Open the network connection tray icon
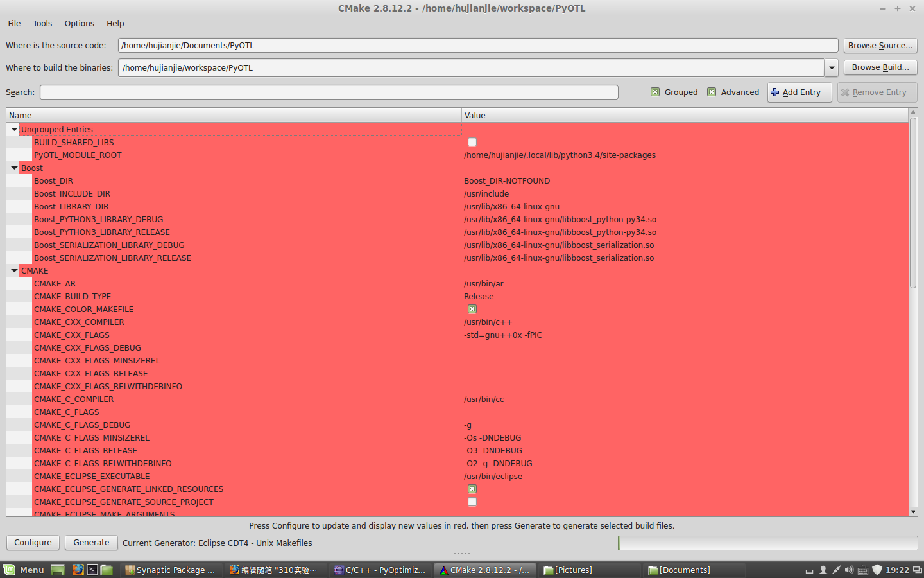924x578 pixels. point(836,570)
